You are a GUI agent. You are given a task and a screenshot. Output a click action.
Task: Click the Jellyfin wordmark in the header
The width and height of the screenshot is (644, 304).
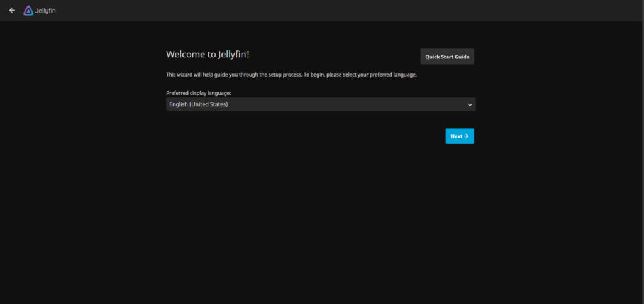pyautogui.click(x=45, y=11)
